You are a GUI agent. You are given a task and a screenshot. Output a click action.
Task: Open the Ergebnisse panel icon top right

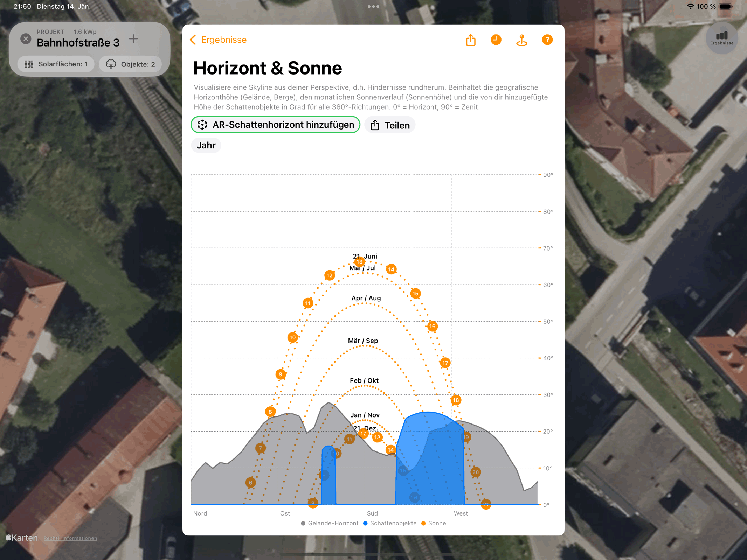coord(721,37)
